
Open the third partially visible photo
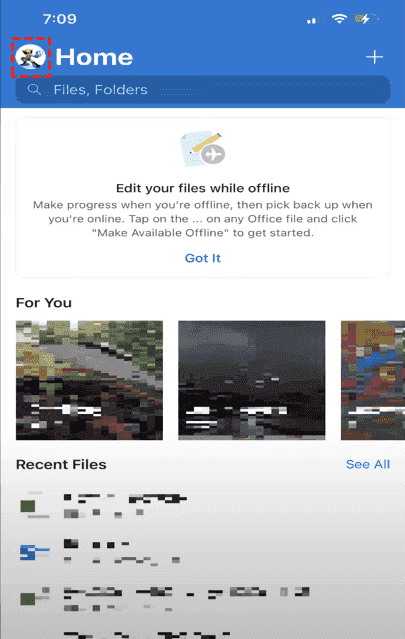click(373, 380)
